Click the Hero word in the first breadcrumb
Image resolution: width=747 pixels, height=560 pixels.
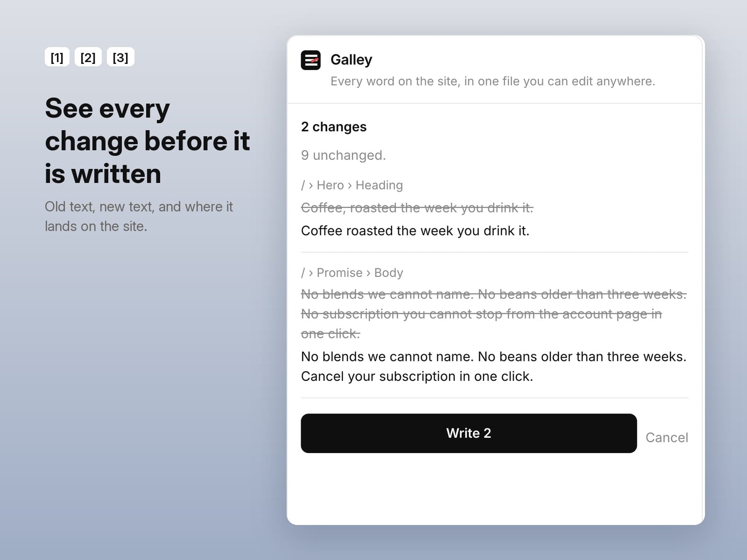click(330, 185)
